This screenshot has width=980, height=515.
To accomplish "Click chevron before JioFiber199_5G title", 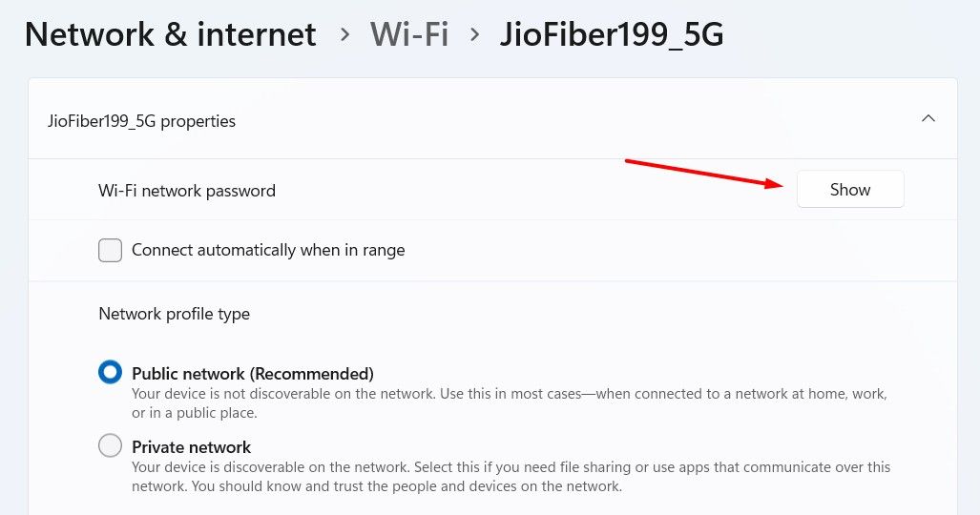I will pyautogui.click(x=474, y=36).
